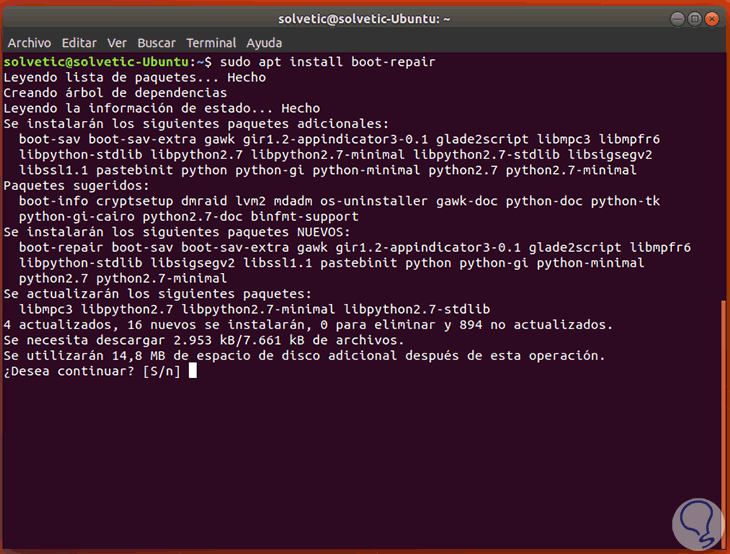The height and width of the screenshot is (554, 730).
Task: Open the Archivo menu
Action: point(29,43)
